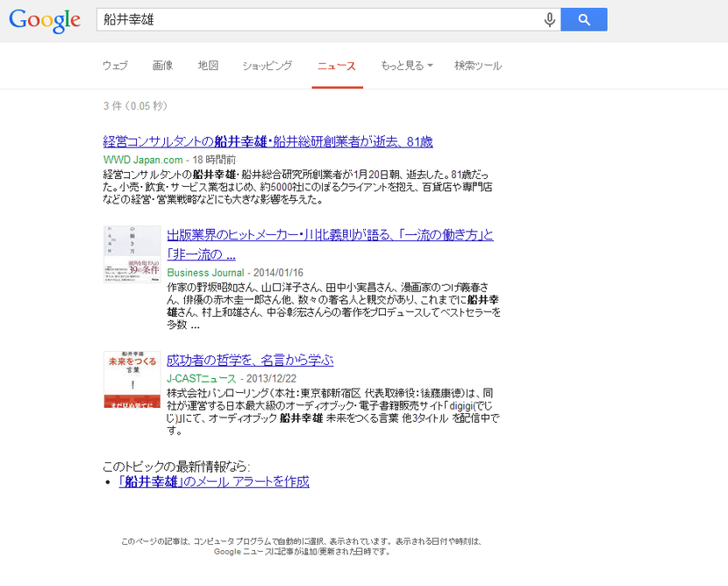Click the Google logo

[45, 20]
